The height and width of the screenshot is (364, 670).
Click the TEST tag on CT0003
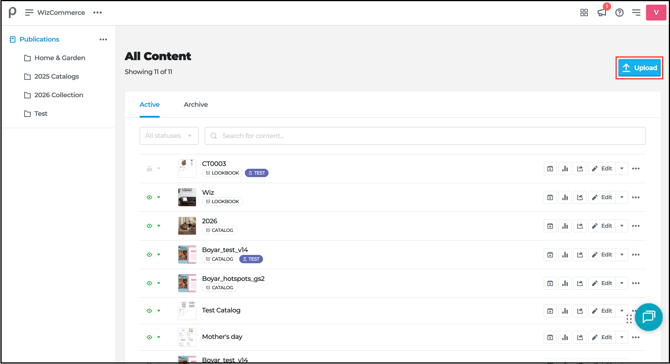[x=256, y=173]
